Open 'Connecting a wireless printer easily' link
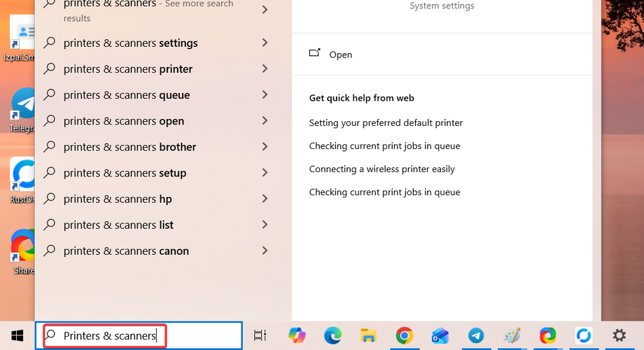Image resolution: width=644 pixels, height=350 pixels. 381,169
